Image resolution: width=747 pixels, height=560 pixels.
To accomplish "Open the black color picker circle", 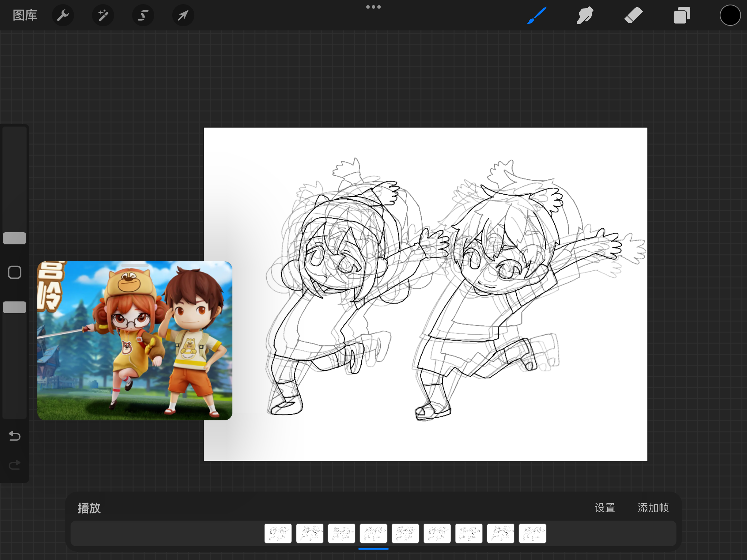I will click(x=730, y=15).
